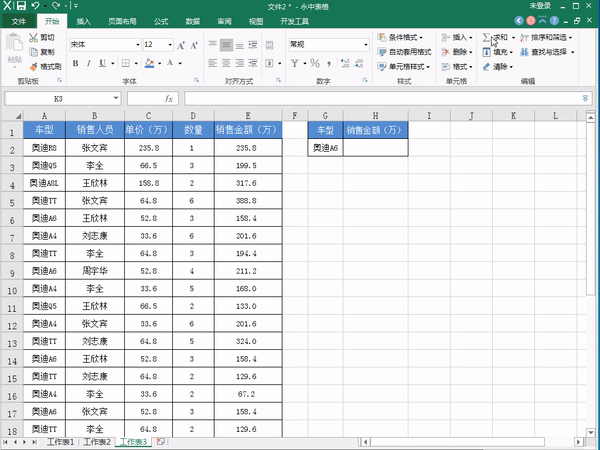Image resolution: width=600 pixels, height=450 pixels.
Task: Select the Format Painter (格式刷) brush
Action: coord(34,67)
